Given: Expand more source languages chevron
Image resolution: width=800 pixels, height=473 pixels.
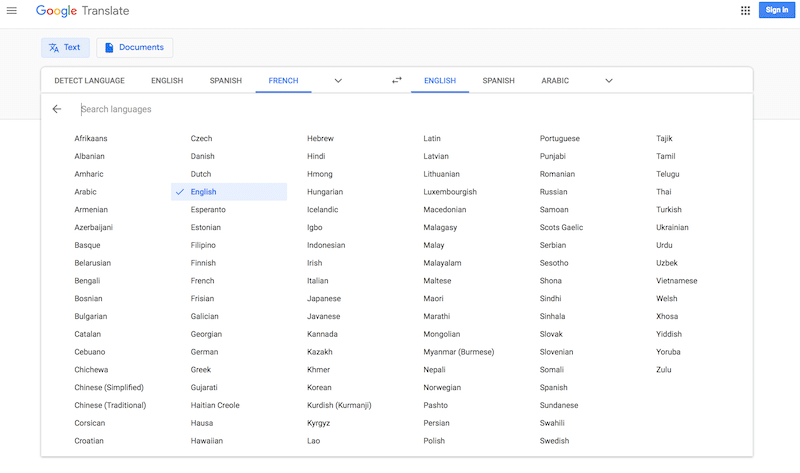Looking at the screenshot, I should point(338,81).
